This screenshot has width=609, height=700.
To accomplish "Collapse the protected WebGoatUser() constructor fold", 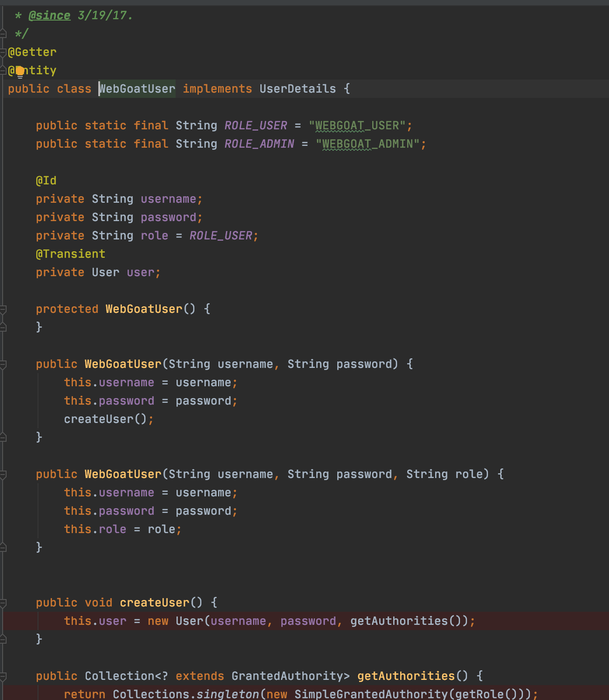I will point(3,309).
